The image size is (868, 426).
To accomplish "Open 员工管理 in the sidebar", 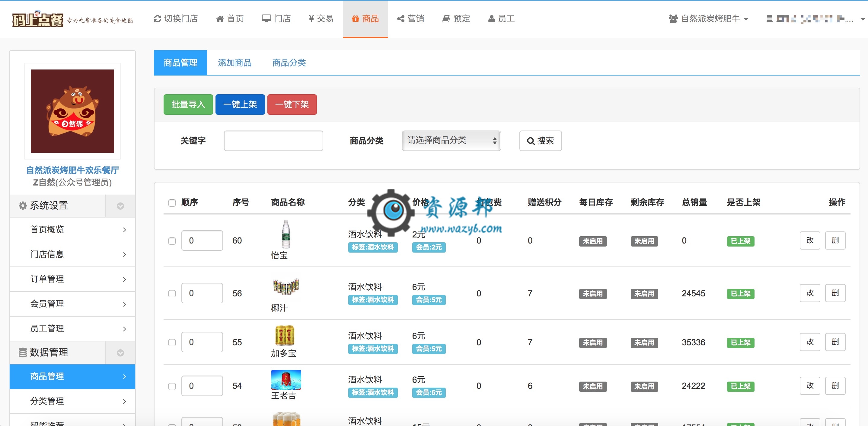I will tap(72, 328).
